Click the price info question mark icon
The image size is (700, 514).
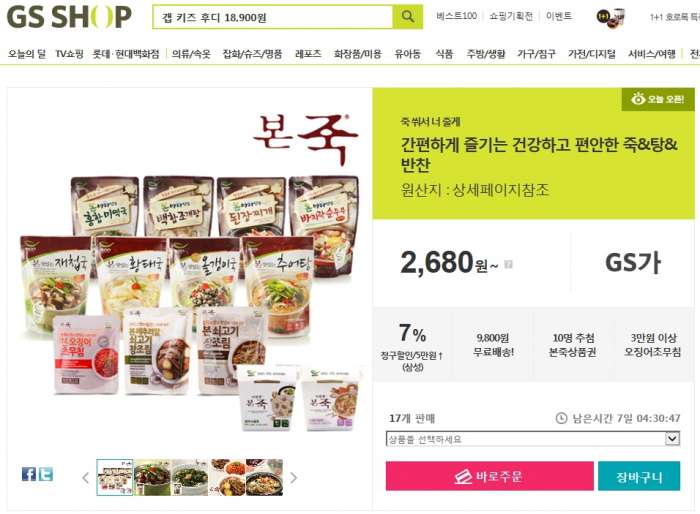[508, 264]
